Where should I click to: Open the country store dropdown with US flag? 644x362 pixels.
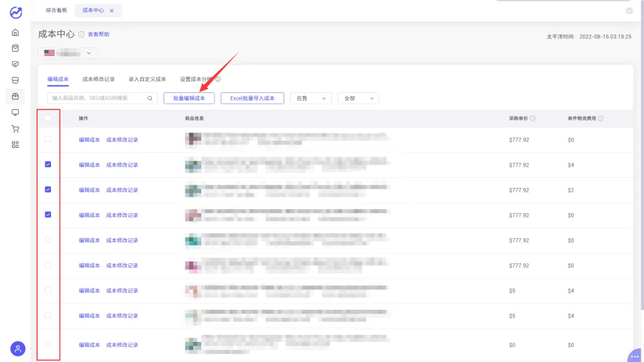point(68,53)
